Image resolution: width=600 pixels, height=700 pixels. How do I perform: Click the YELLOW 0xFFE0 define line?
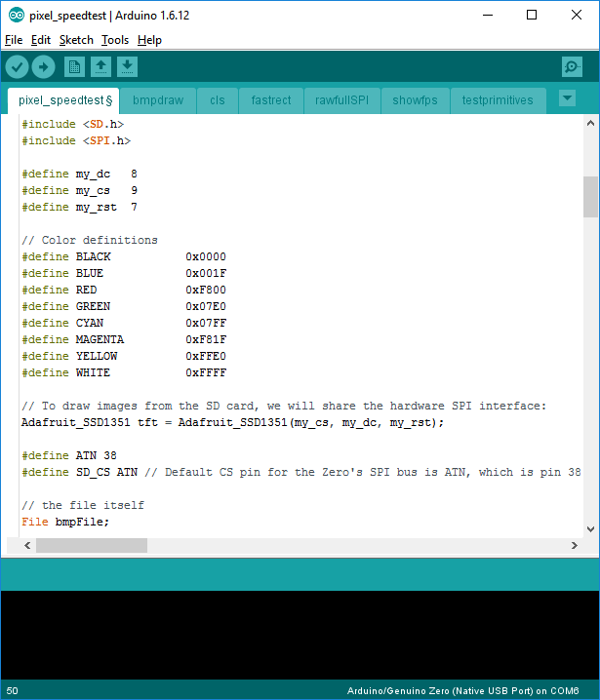point(124,356)
